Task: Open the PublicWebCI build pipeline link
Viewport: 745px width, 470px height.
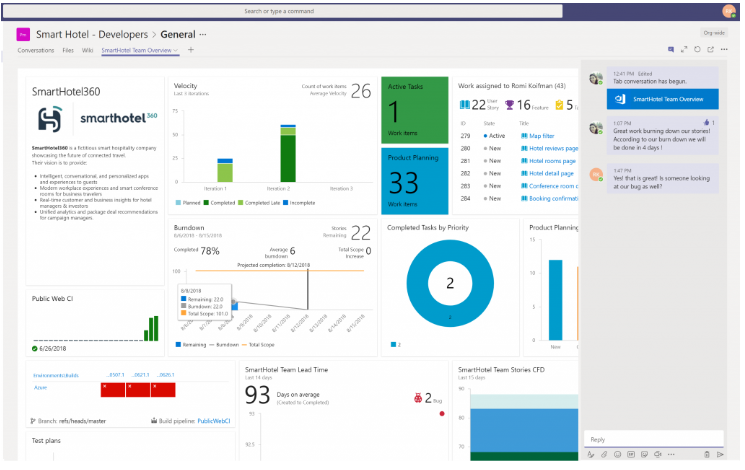Action: (x=214, y=421)
